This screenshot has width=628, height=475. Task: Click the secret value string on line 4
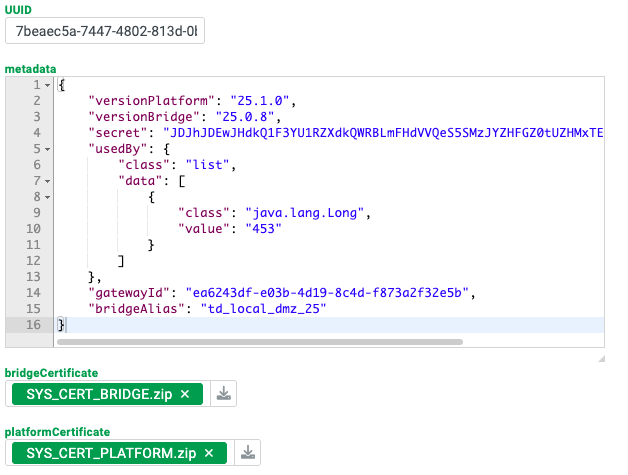point(383,133)
